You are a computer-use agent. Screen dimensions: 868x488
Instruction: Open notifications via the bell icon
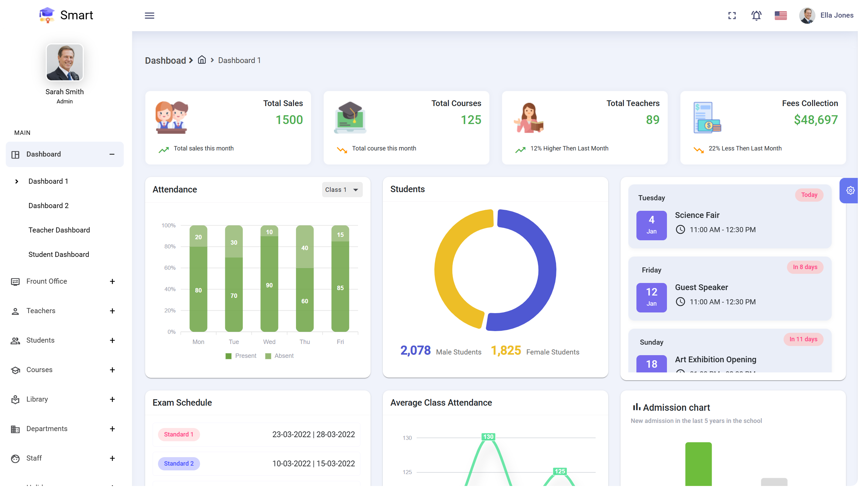tap(756, 16)
